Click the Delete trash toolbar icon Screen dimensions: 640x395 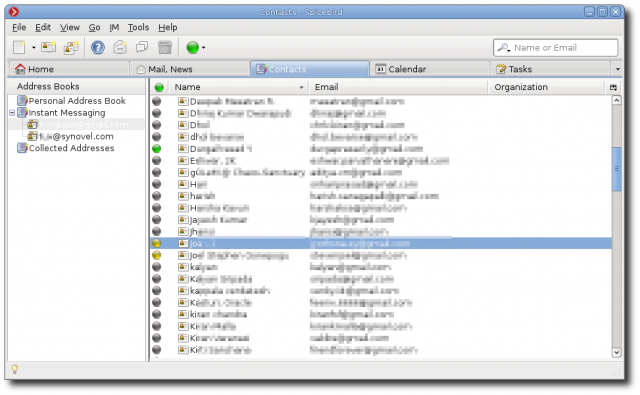point(165,47)
